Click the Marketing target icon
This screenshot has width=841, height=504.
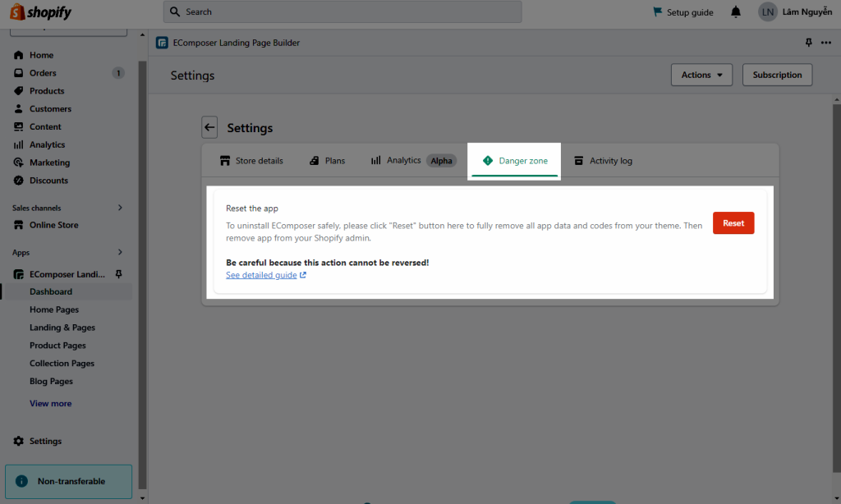pos(19,163)
